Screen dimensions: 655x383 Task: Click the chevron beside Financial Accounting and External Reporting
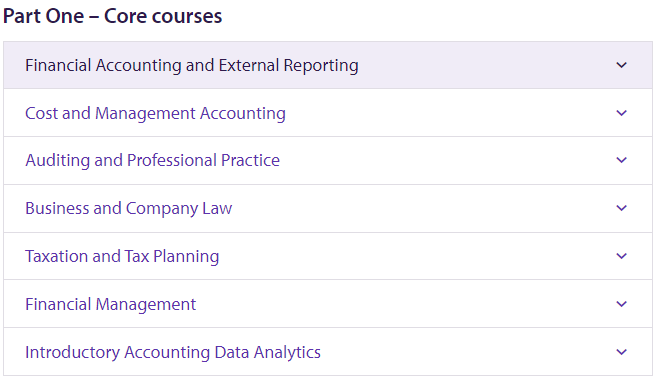pos(621,65)
